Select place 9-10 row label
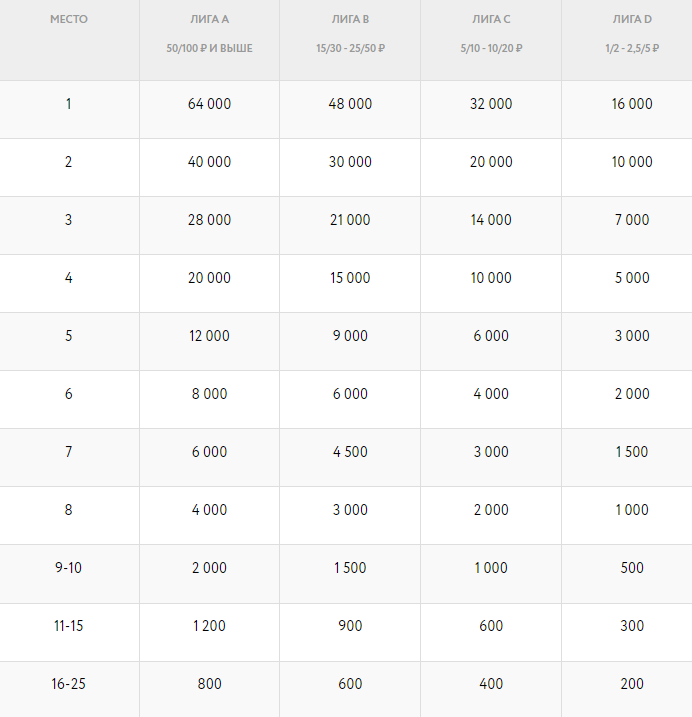The width and height of the screenshot is (692, 717). 69,568
